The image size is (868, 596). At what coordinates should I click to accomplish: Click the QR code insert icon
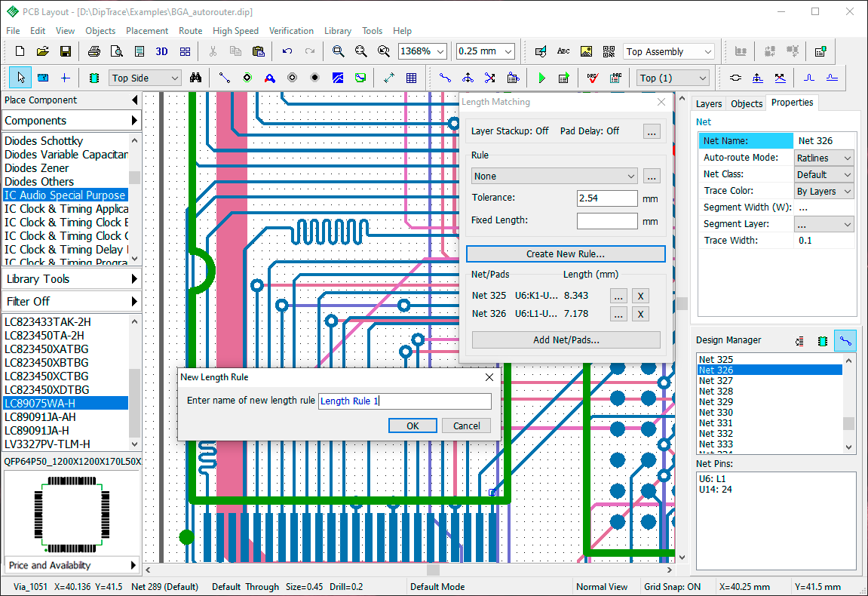[x=609, y=51]
